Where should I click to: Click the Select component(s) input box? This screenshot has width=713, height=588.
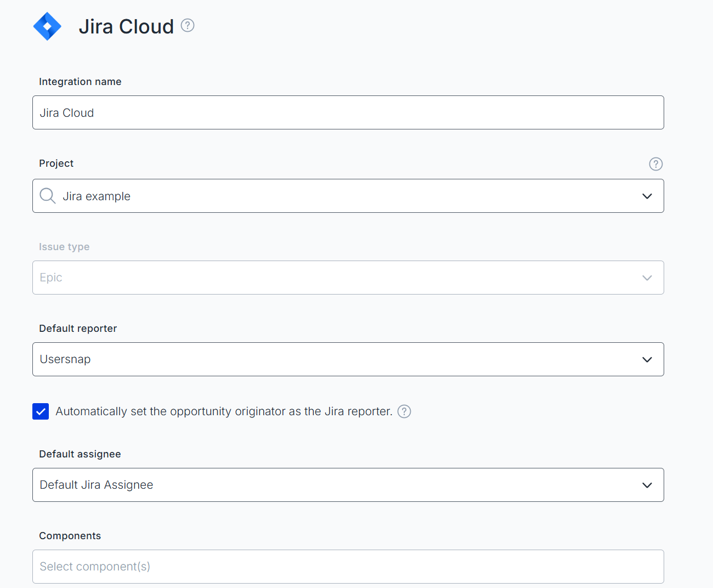(348, 566)
